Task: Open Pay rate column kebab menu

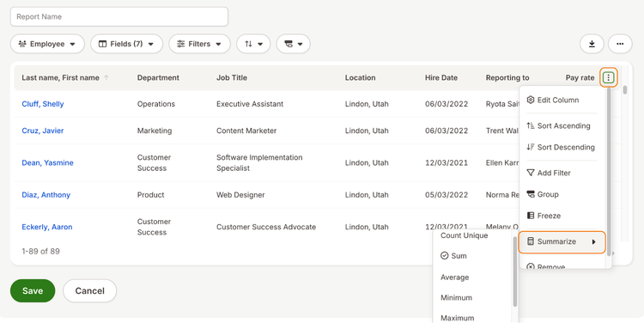Action: [x=609, y=77]
